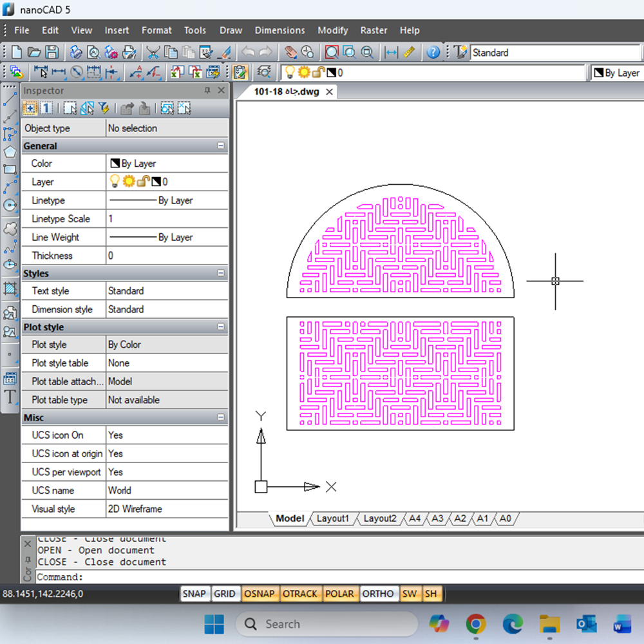Toggle OSNAP in the status bar
The width and height of the screenshot is (644, 644).
260,594
